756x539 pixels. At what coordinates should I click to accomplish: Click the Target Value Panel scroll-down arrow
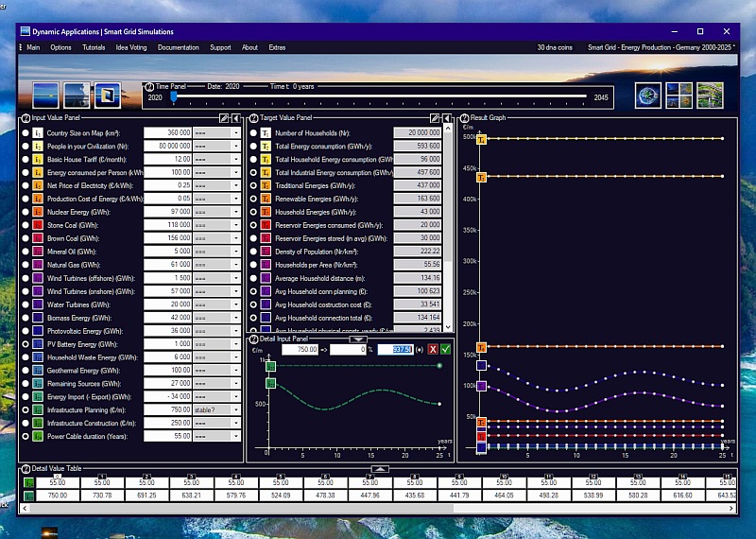[x=448, y=327]
